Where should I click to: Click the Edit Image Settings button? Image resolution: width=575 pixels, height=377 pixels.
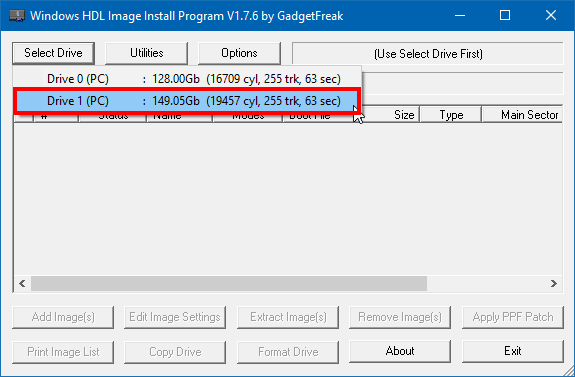175,317
